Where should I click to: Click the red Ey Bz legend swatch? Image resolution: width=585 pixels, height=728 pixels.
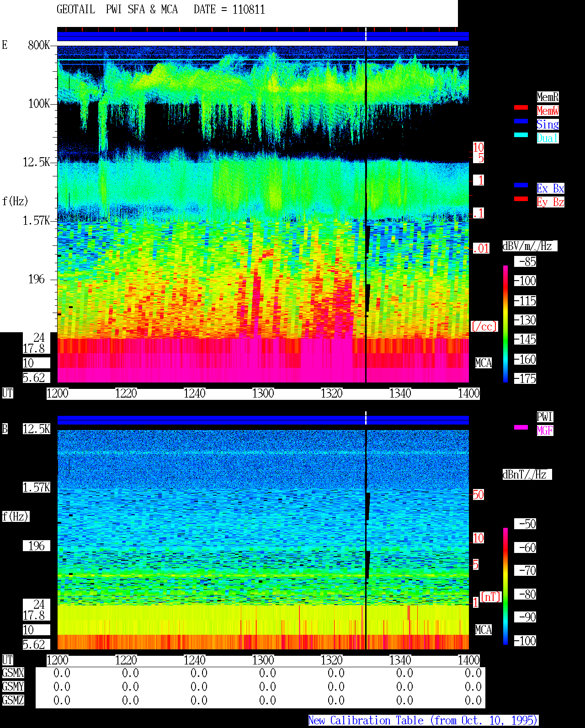pos(521,199)
